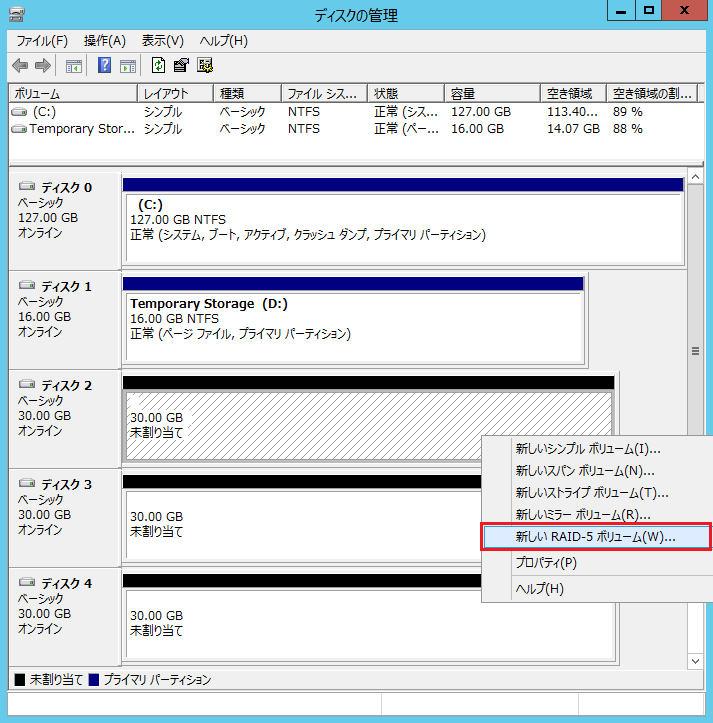Click the vertical scrollbar thumb grip
Screen dimensions: 713x723
695,351
